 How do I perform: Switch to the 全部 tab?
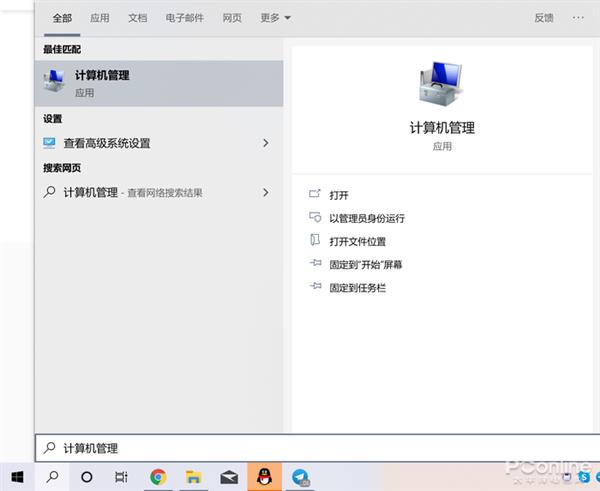62,18
